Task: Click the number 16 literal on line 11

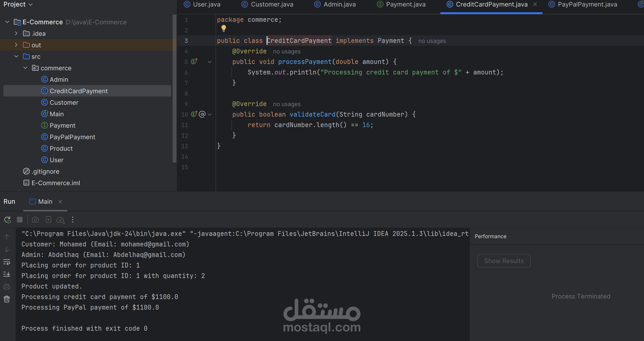Action: click(366, 125)
